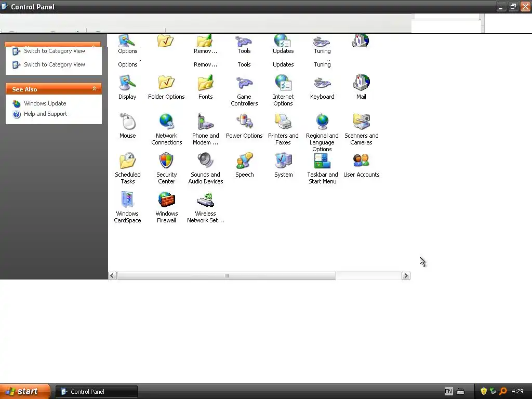Open the labeled Mail item

click(361, 87)
